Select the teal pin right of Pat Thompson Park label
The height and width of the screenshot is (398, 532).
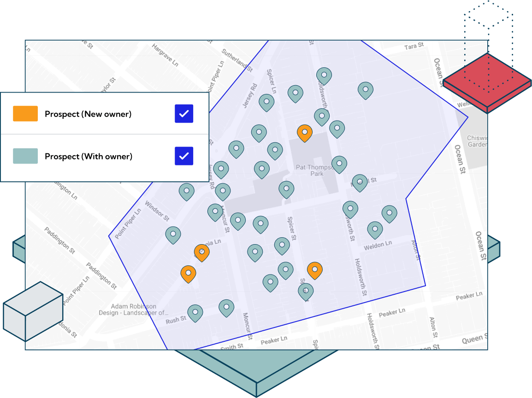339,165
